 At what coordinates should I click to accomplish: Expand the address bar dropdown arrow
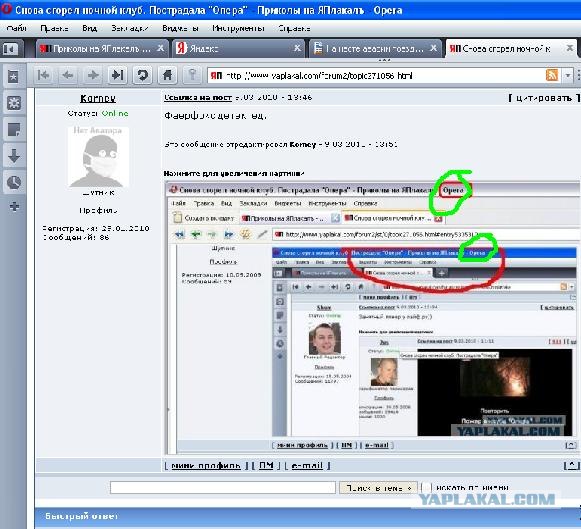(x=567, y=76)
